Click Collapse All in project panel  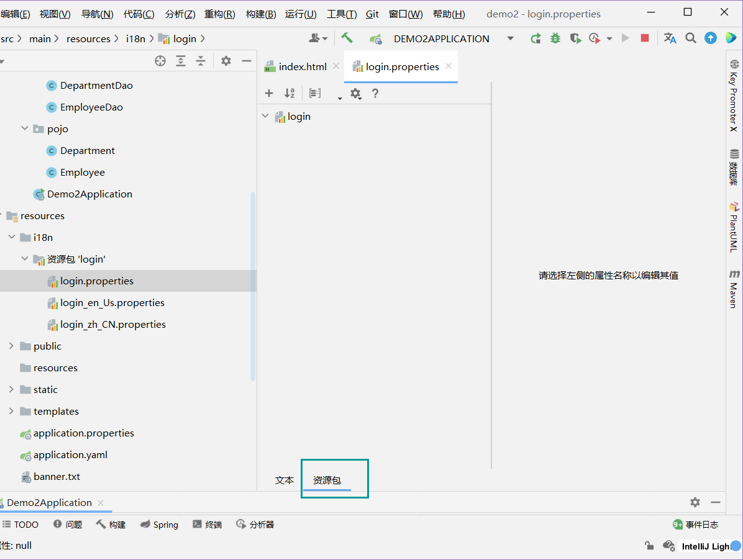coord(201,61)
